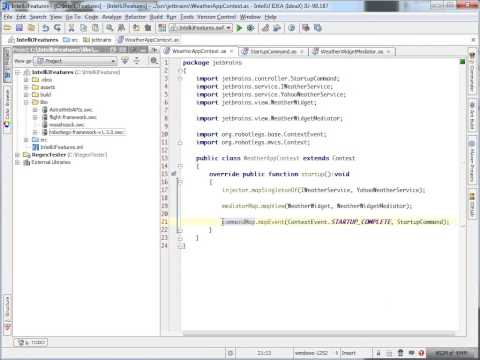This screenshot has height=360, width=480.
Task: Click IntelliJFeatures in the navigation bar
Action: 33,40
